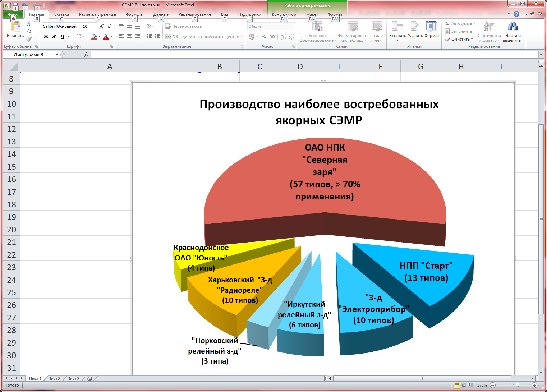The height and width of the screenshot is (392, 547).
Task: Align text left in the ribbon
Action: click(x=121, y=37)
